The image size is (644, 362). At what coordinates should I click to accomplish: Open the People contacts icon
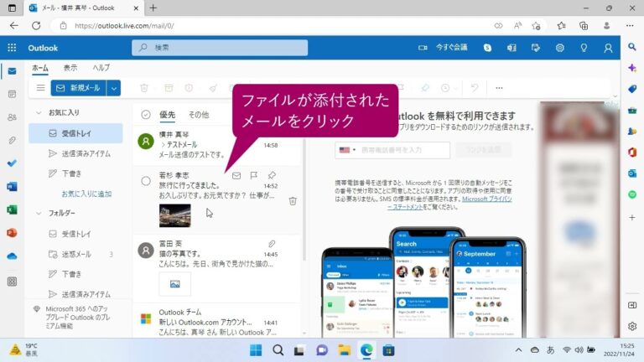point(12,117)
